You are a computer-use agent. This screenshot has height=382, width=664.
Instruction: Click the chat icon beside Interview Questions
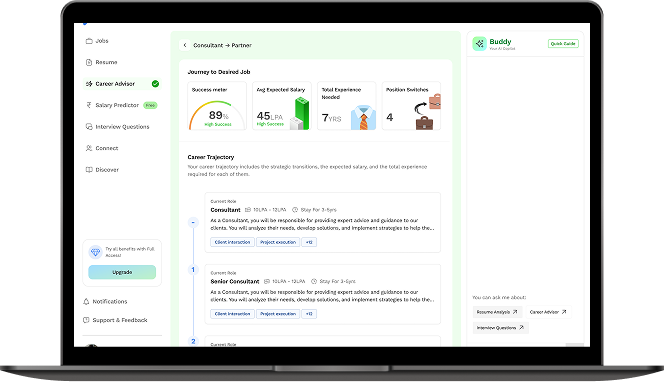(x=89, y=127)
